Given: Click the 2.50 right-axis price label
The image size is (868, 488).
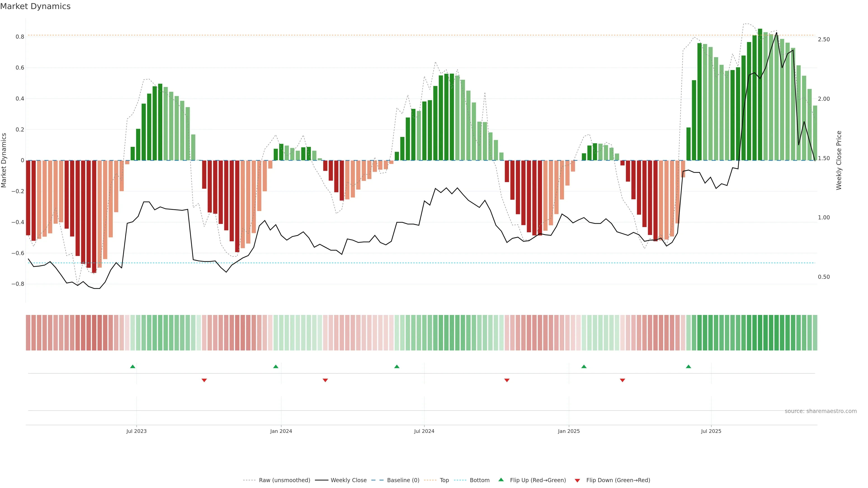Looking at the screenshot, I should (x=823, y=39).
